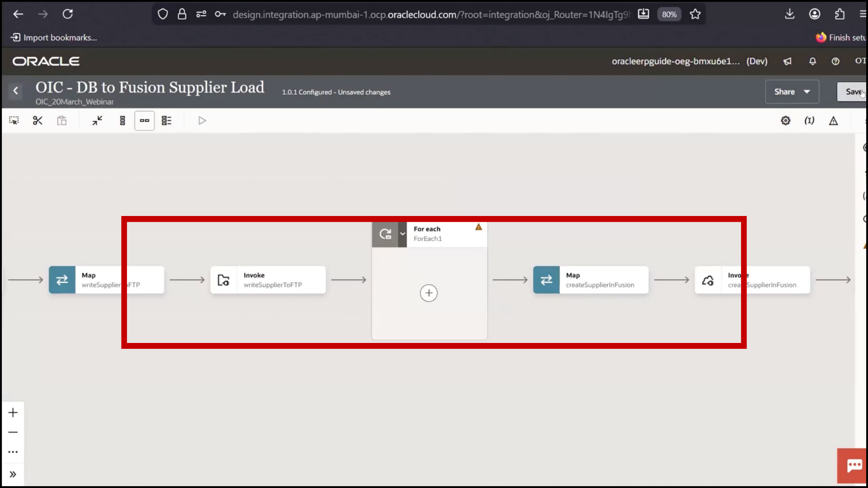
Task: Open the browser downloads icon
Action: tap(790, 14)
